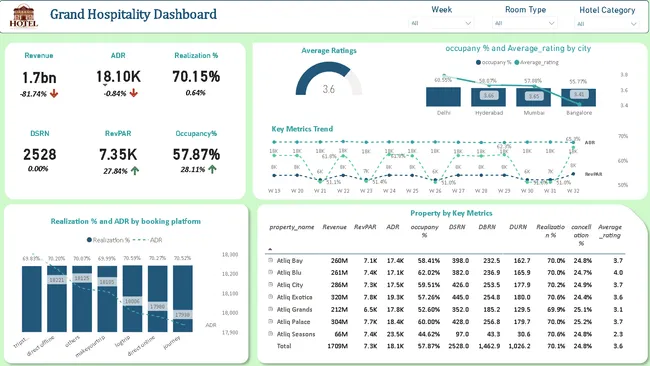This screenshot has height=366, width=650.
Task: Toggle occupany % legend marker in city chart
Action: [x=478, y=62]
